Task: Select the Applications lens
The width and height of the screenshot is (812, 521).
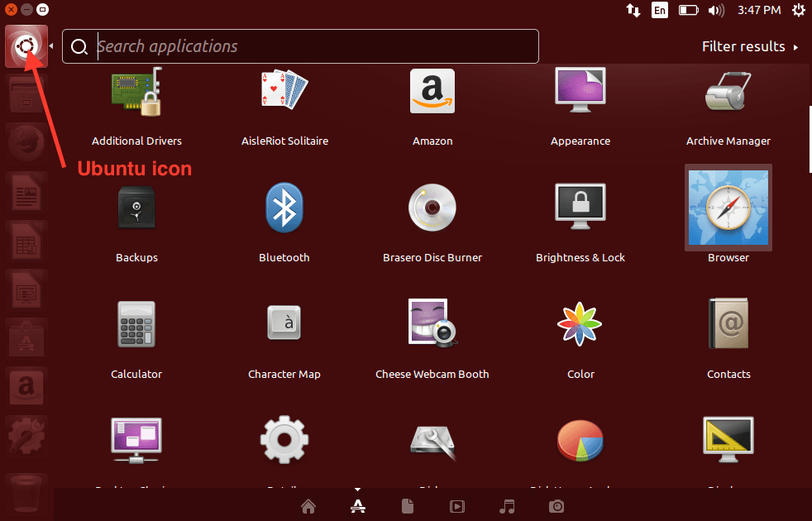Action: pos(358,506)
